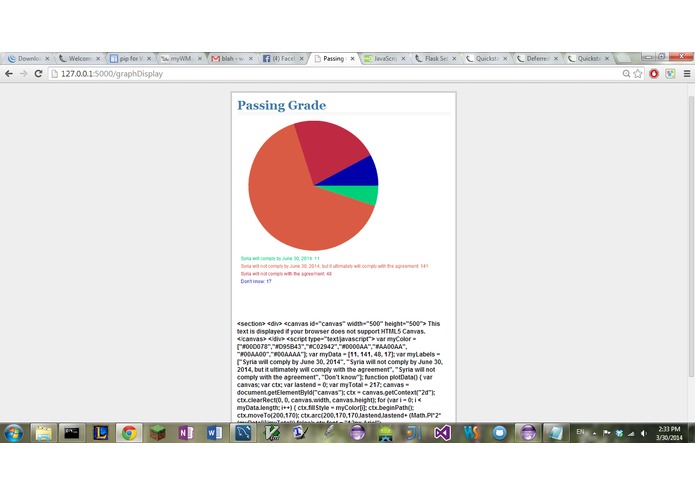Viewport: 695px width, 494px height.
Task: Click the browser forward arrow
Action: [x=23, y=74]
